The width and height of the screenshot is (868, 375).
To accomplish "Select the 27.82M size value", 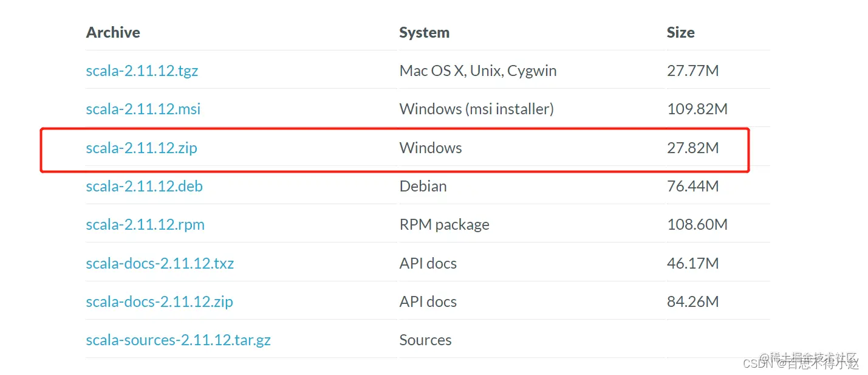I will [693, 148].
